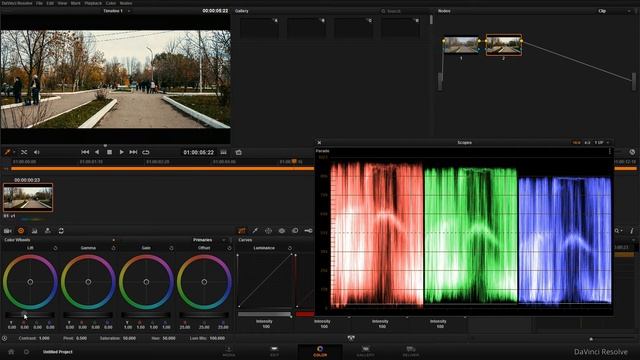Click the Saturation value 50.000

[129, 338]
